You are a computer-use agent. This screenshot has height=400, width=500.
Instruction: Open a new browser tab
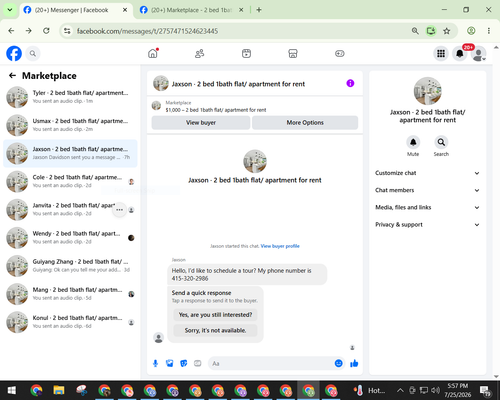pyautogui.click(x=259, y=10)
